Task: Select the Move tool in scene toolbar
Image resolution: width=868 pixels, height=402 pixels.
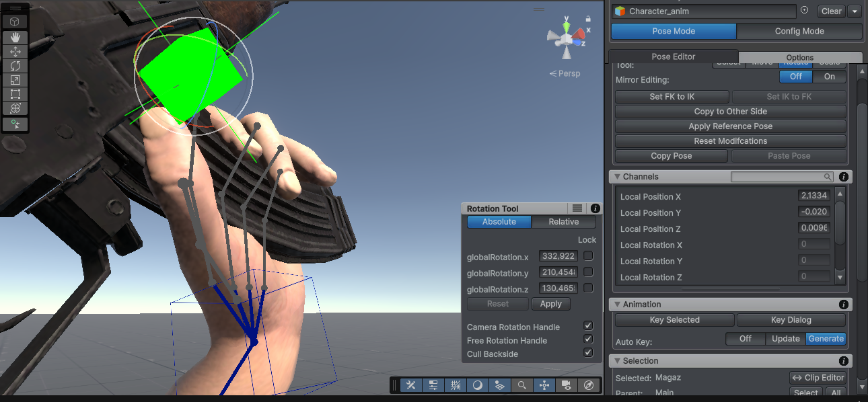Action: click(15, 52)
